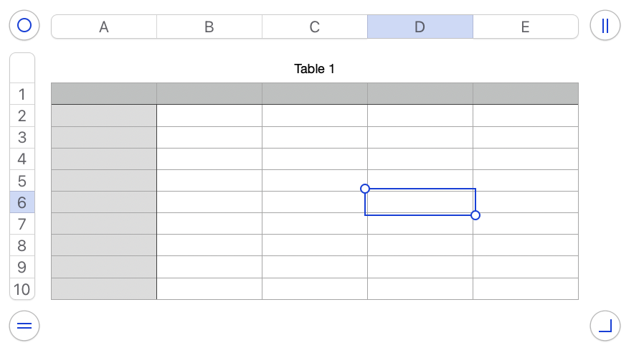
Task: Click the add rows handle icon
Action: [24, 326]
